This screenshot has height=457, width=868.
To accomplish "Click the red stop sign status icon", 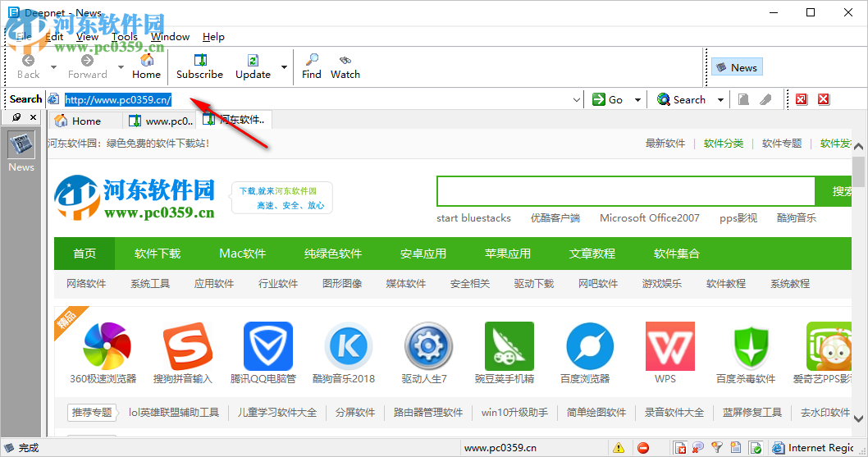I will [642, 448].
